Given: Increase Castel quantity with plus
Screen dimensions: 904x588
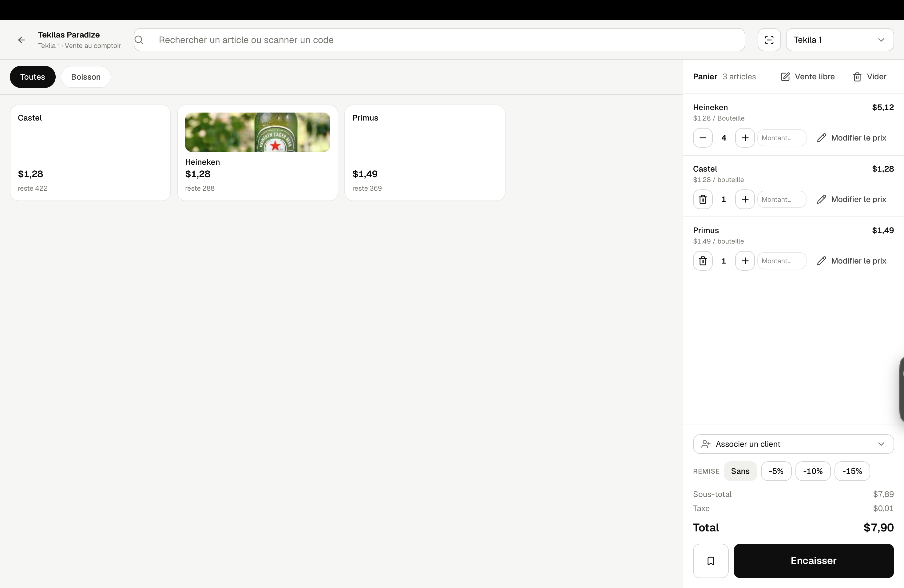Looking at the screenshot, I should click(745, 199).
